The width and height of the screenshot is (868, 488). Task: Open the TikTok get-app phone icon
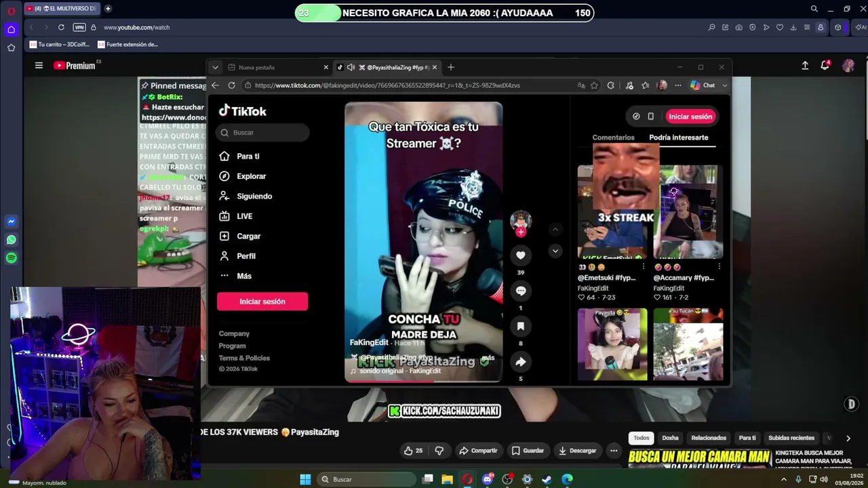click(651, 117)
